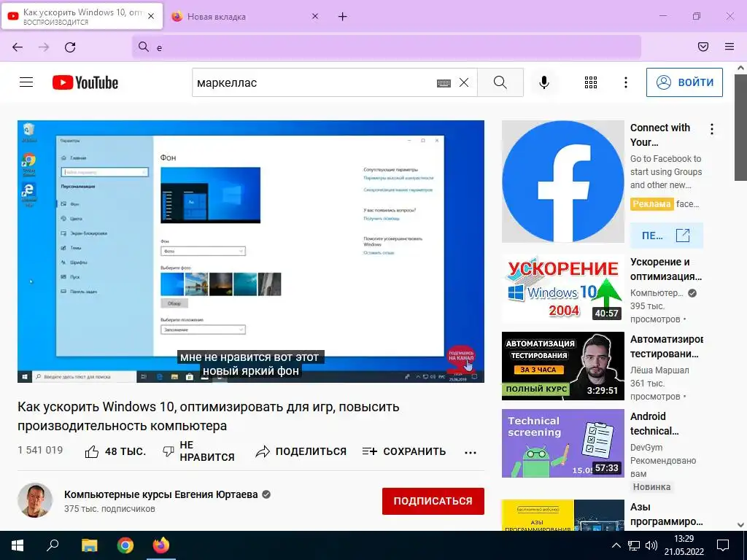Click the ПОДПИСАТЬСЯ subscribe button
This screenshot has width=747, height=560.
coord(433,501)
